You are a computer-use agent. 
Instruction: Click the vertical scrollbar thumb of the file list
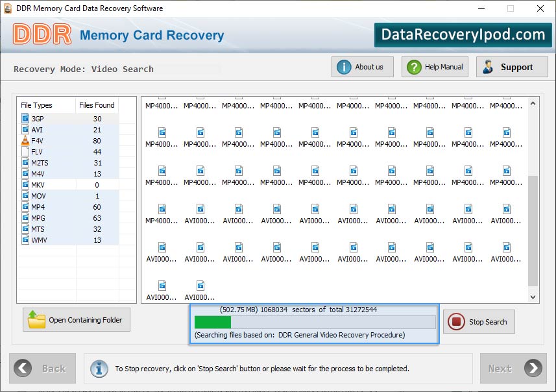(x=533, y=230)
